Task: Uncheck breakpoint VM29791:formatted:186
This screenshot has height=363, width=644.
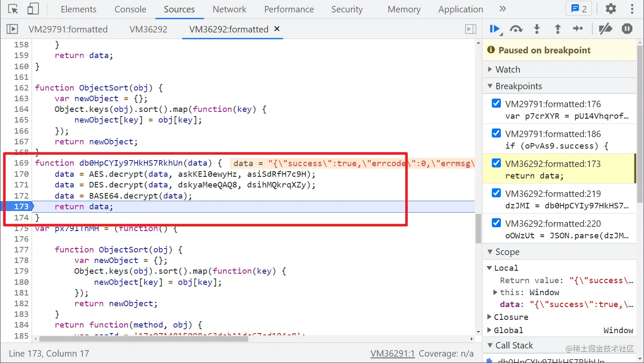Action: (x=496, y=133)
